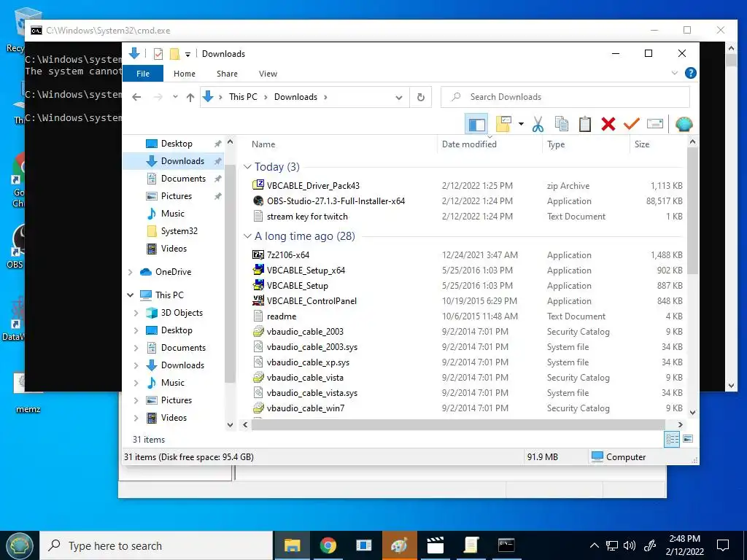Collapse This PC tree node
Screen dimensions: 747x560
pyautogui.click(x=130, y=295)
